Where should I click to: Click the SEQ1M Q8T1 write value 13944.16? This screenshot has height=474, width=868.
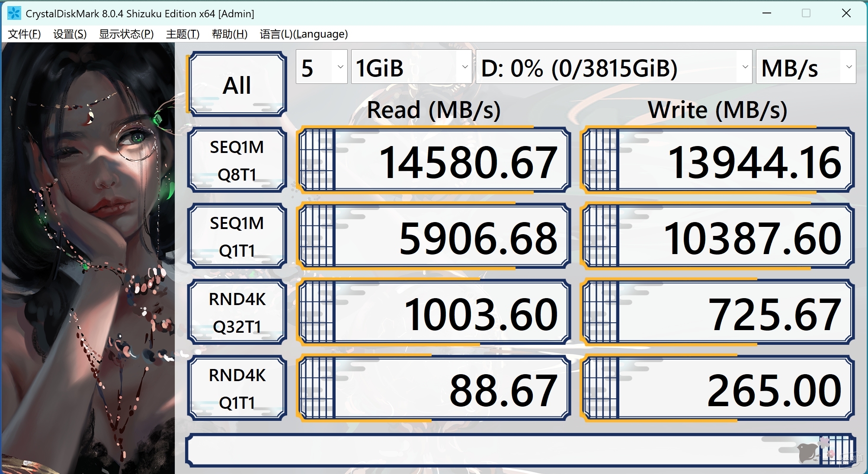718,160
